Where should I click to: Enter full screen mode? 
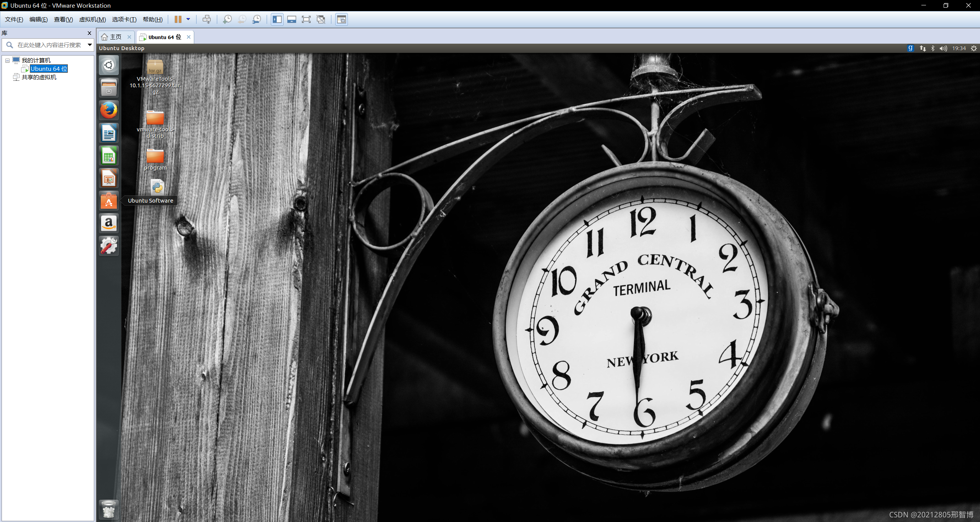tap(306, 19)
